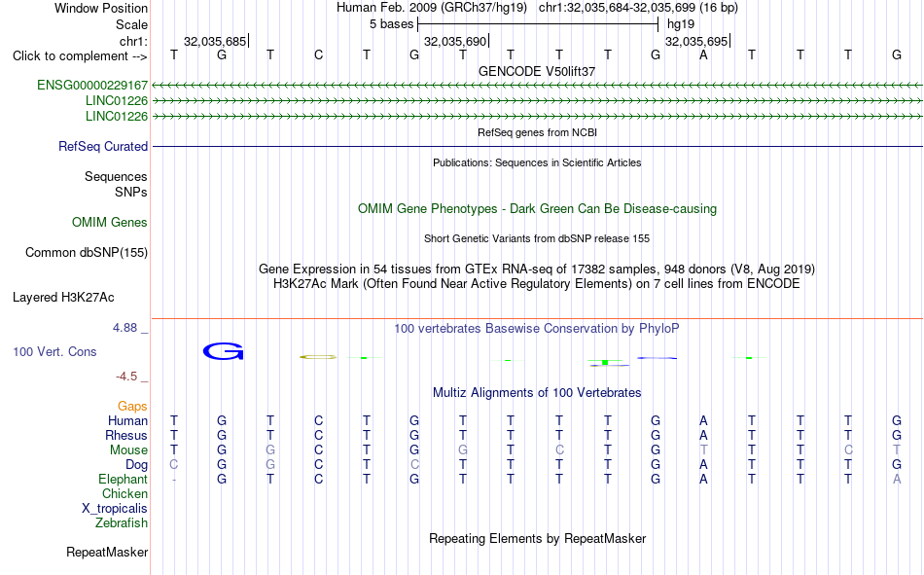Open the RefSeq Curated track label
This screenshot has height=575, width=924.
[x=102, y=146]
